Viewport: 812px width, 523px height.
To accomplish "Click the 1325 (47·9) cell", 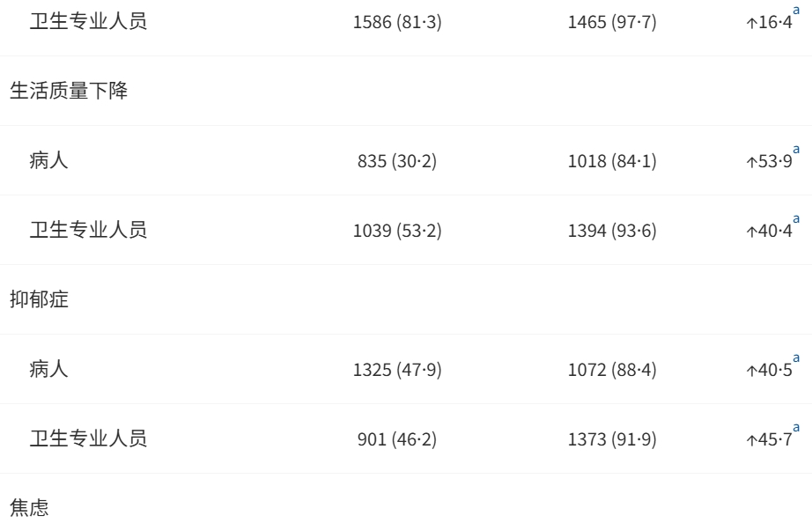I will coord(397,370).
